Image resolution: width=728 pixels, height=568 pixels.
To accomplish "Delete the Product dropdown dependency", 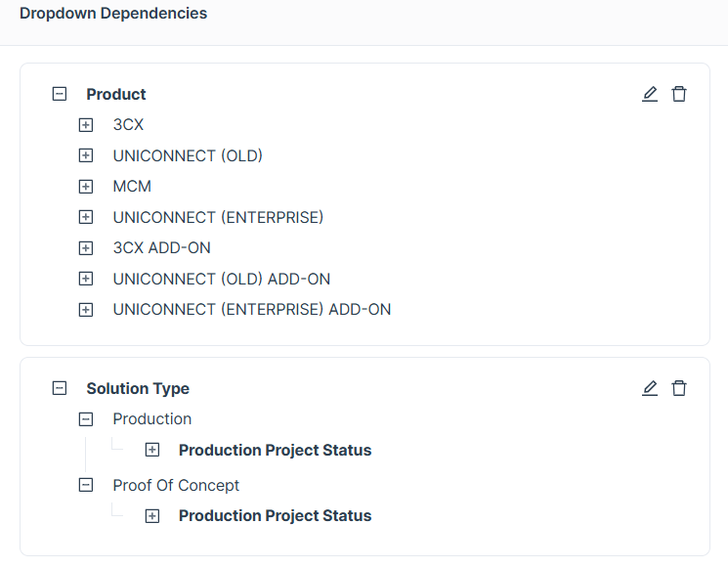I will point(679,94).
